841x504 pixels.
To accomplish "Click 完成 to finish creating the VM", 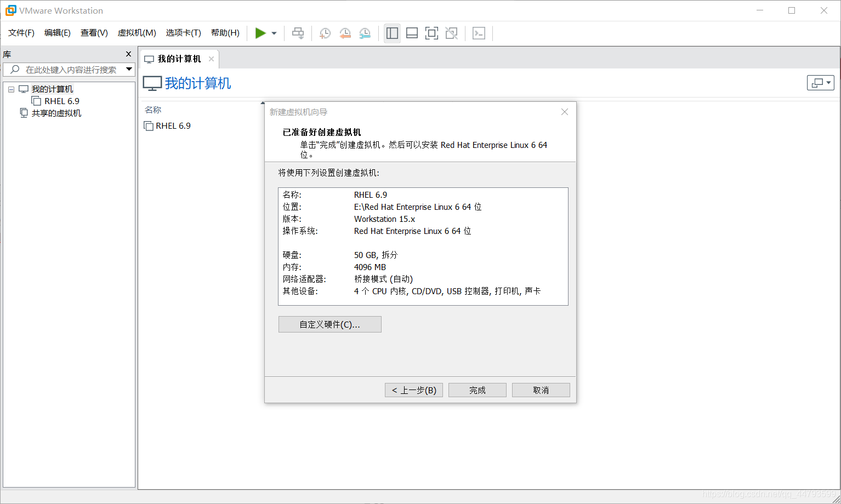I will [x=476, y=390].
